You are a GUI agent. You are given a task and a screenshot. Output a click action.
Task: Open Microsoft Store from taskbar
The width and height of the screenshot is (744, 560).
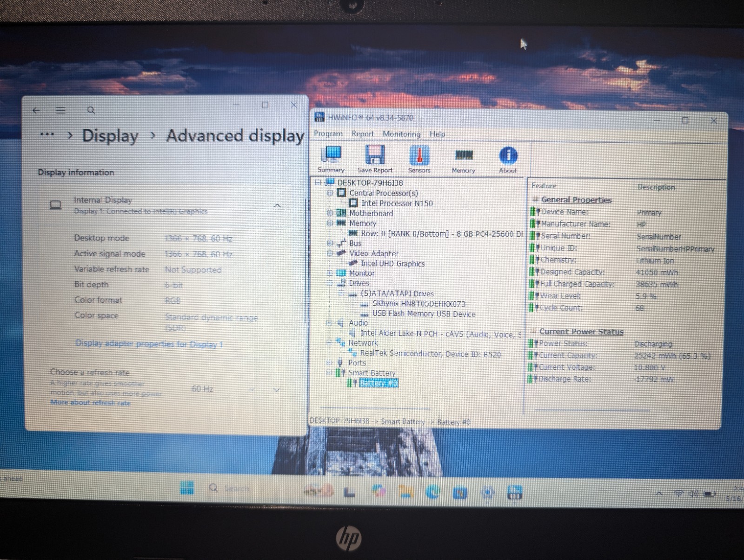coord(460,492)
